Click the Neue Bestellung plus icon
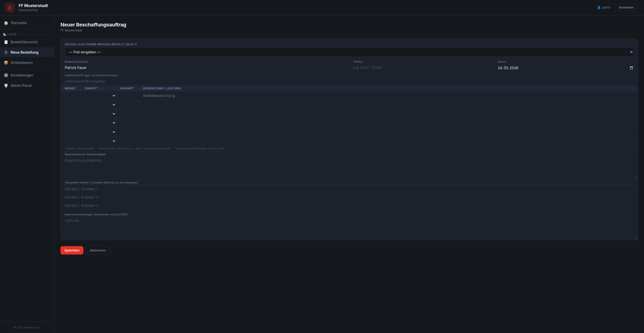Screen dimensions: 644x333 coord(6,52)
